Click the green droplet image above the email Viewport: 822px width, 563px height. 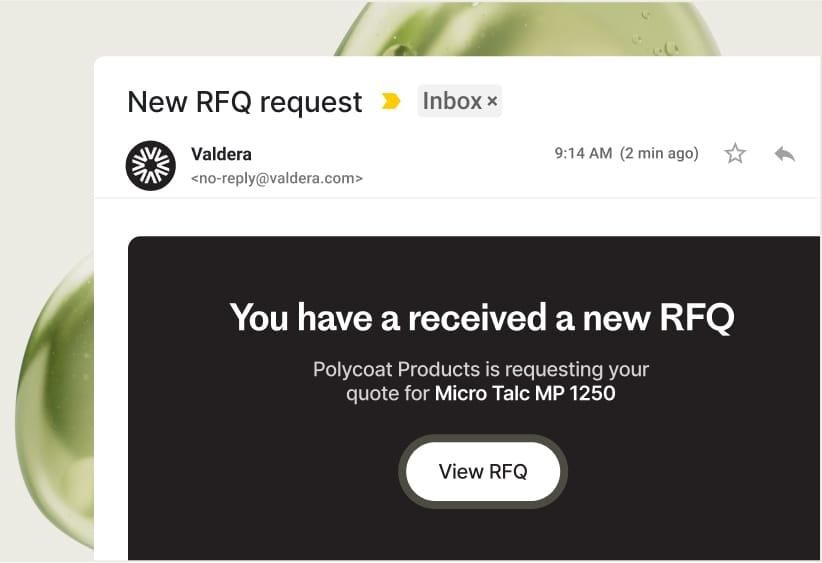tap(530, 28)
